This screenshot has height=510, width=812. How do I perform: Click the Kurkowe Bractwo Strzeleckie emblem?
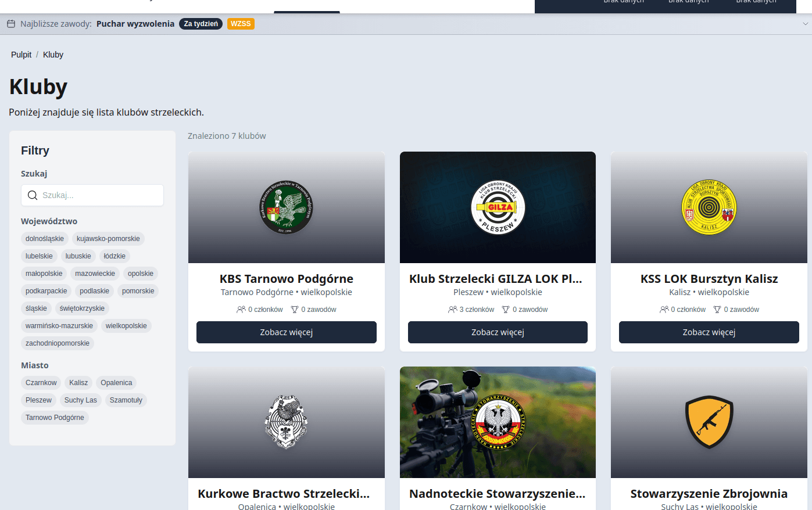coord(286,422)
